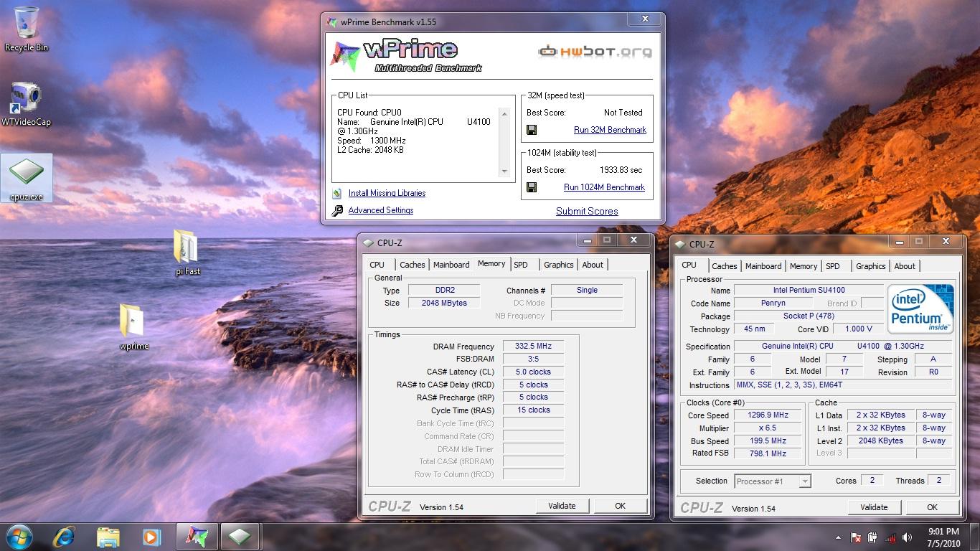Image resolution: width=980 pixels, height=551 pixels.
Task: Open Graphics tab in right CPU-Z window
Action: 870,266
